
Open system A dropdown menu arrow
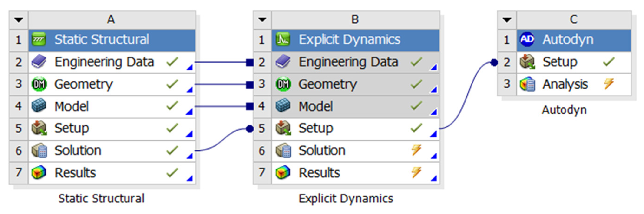(19, 20)
